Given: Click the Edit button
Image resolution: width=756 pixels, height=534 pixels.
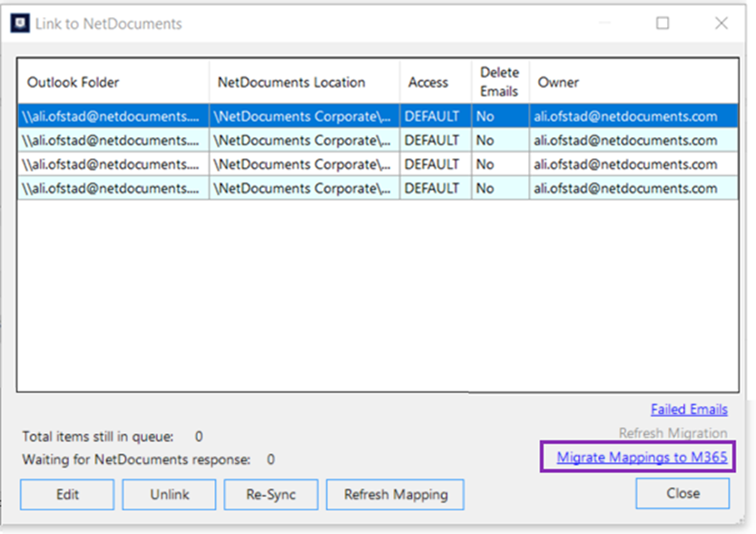Looking at the screenshot, I should tap(65, 494).
